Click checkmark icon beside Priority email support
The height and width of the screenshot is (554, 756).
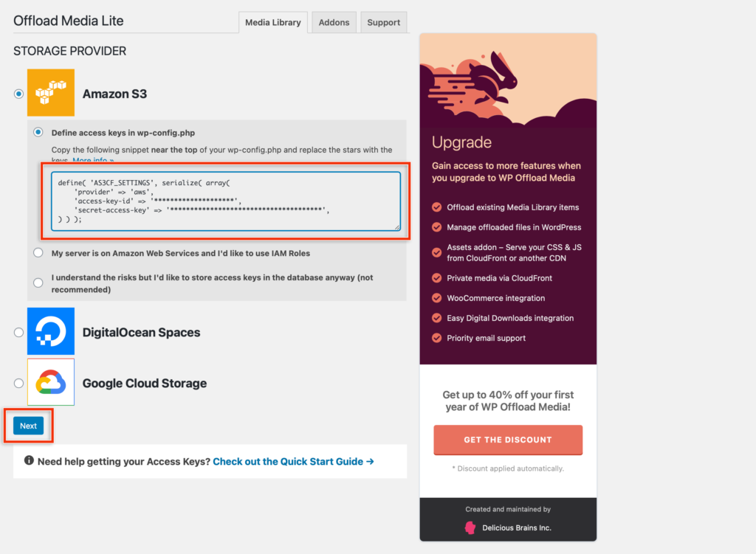pyautogui.click(x=437, y=338)
